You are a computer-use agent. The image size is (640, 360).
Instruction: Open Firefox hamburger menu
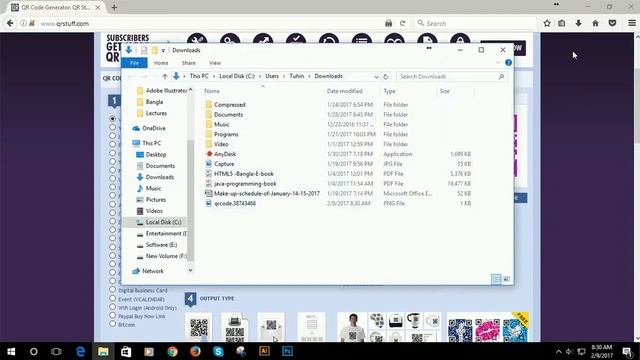[x=631, y=23]
